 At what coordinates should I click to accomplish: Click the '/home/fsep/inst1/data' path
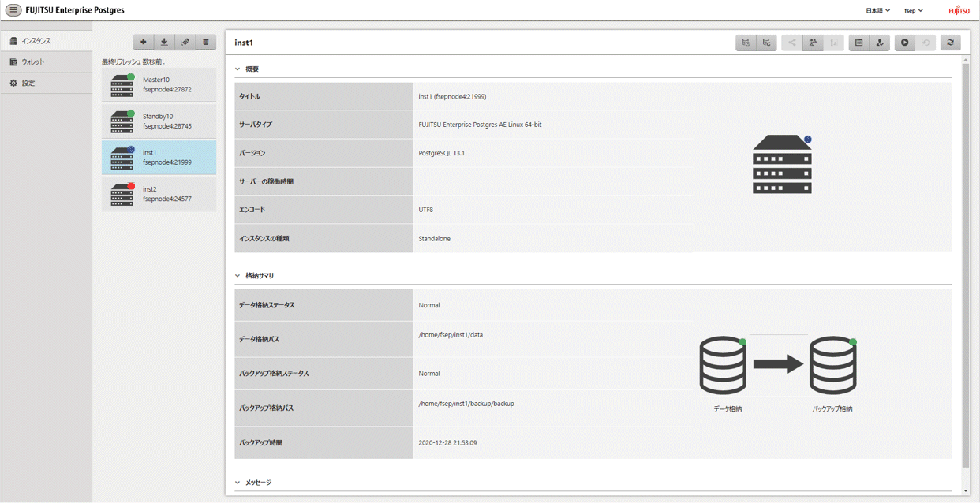451,335
